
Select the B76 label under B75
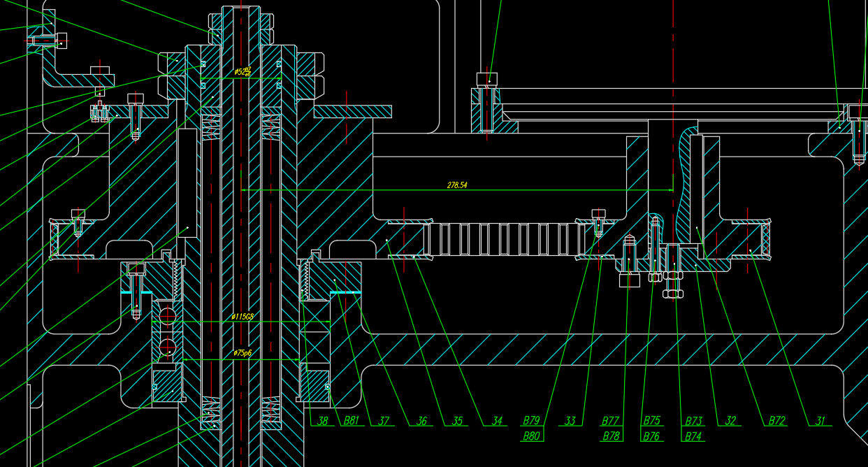coord(651,436)
